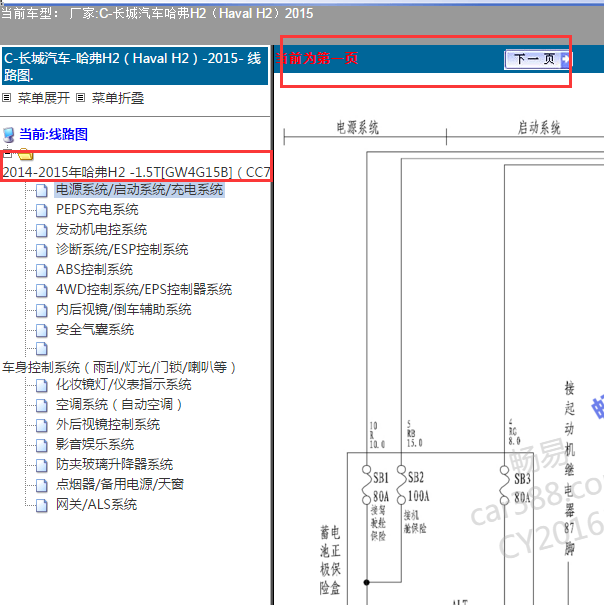Click the 菜单折叠 square icon
Viewport: 604px width, 605px height.
[80, 98]
